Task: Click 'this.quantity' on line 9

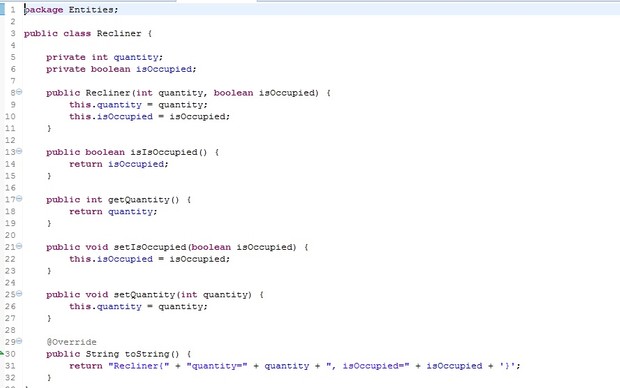Action: (x=105, y=105)
